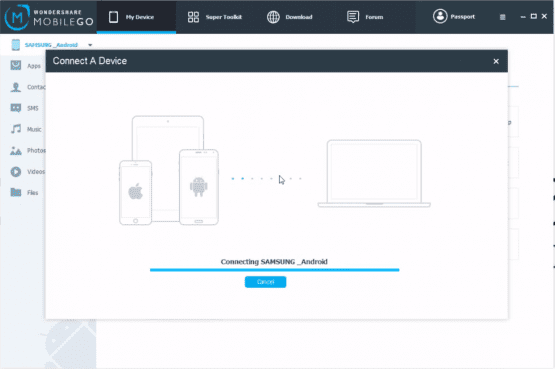Click the Apple iPhone illustration
Screen dimensions: 555x369
[x=136, y=192]
